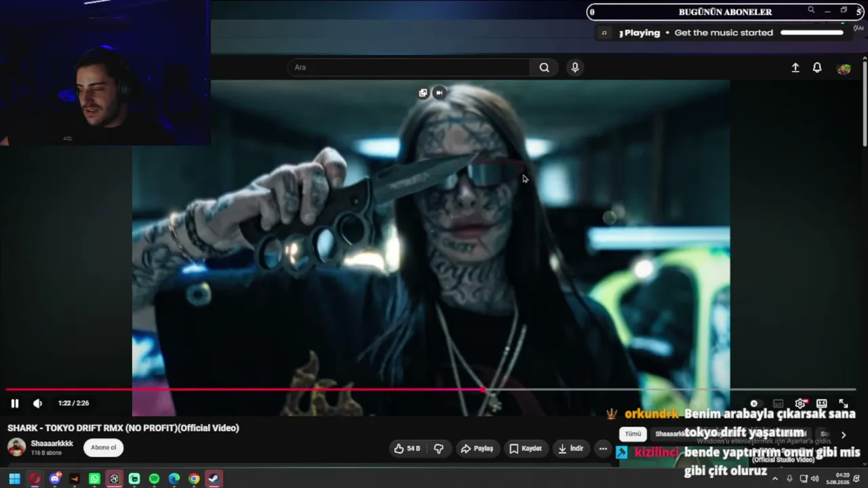Open Opera GX from the taskbar

pyautogui.click(x=35, y=479)
